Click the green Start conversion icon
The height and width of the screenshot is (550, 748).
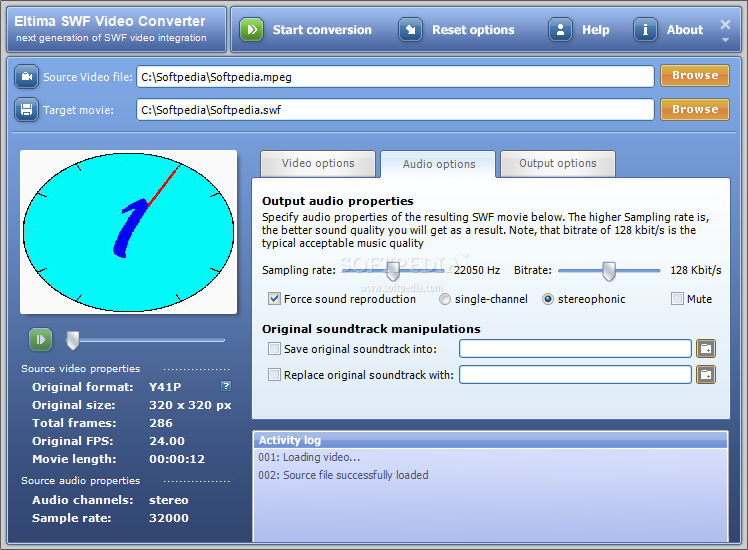point(251,30)
